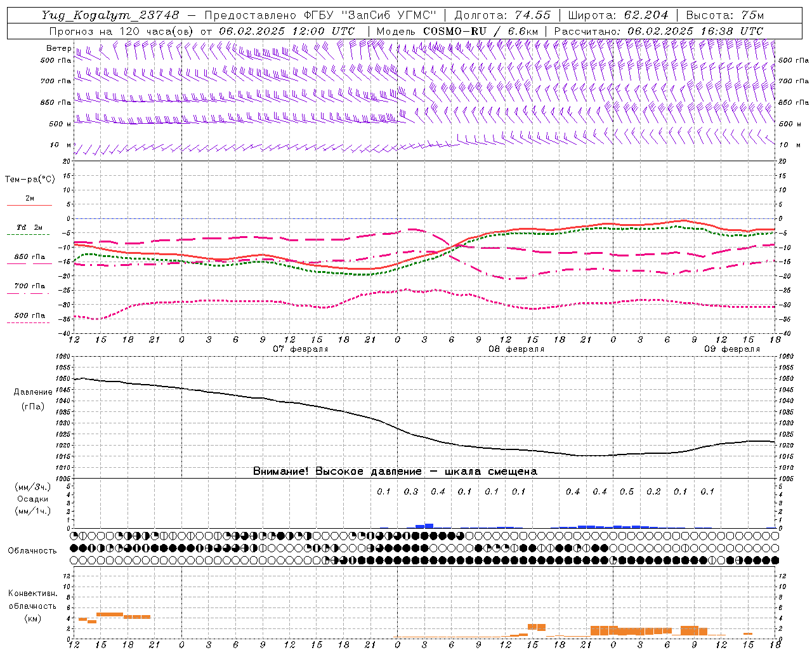Click the 'Модель COSMO-RU / 6.6км' label
Screen dimensions: 812x650
click(x=457, y=31)
